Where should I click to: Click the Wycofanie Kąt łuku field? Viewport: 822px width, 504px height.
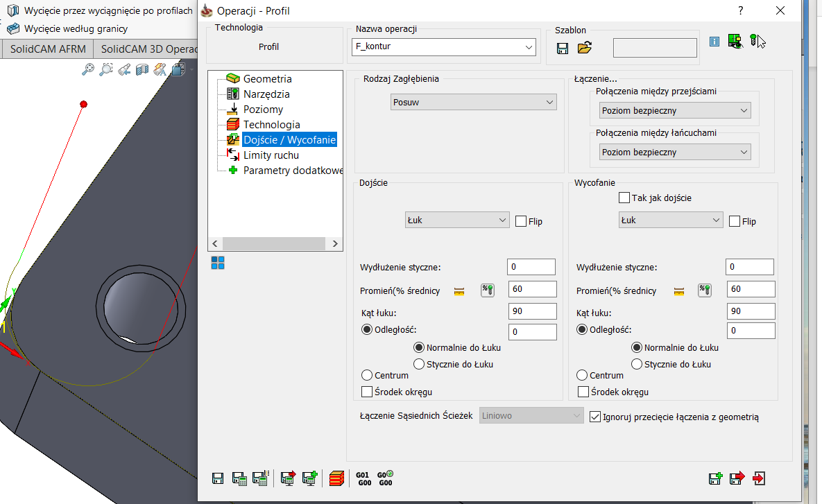coord(751,311)
